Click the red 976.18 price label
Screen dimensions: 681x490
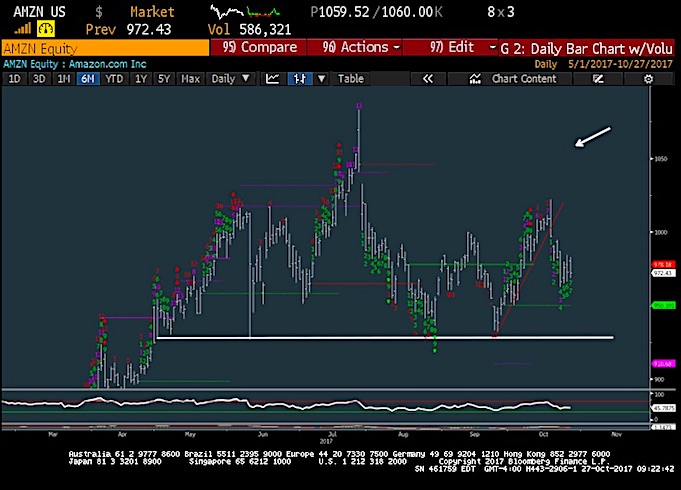[663, 265]
